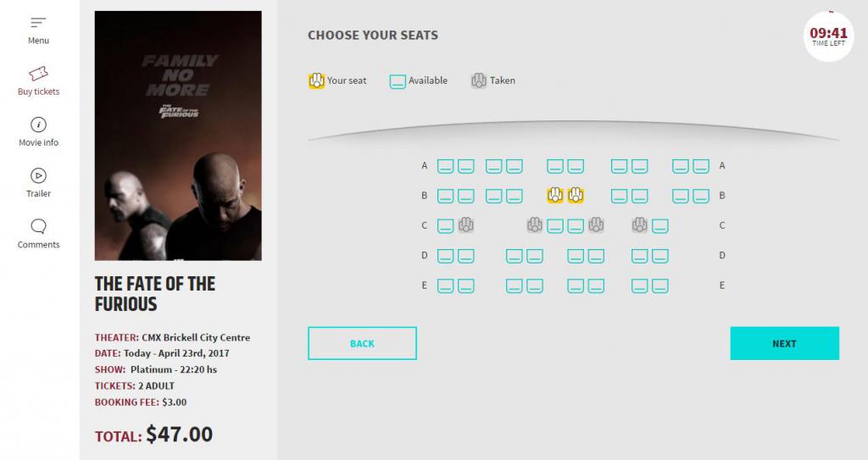Choose the last seat in row D
Image resolution: width=868 pixels, height=460 pixels.
660,255
